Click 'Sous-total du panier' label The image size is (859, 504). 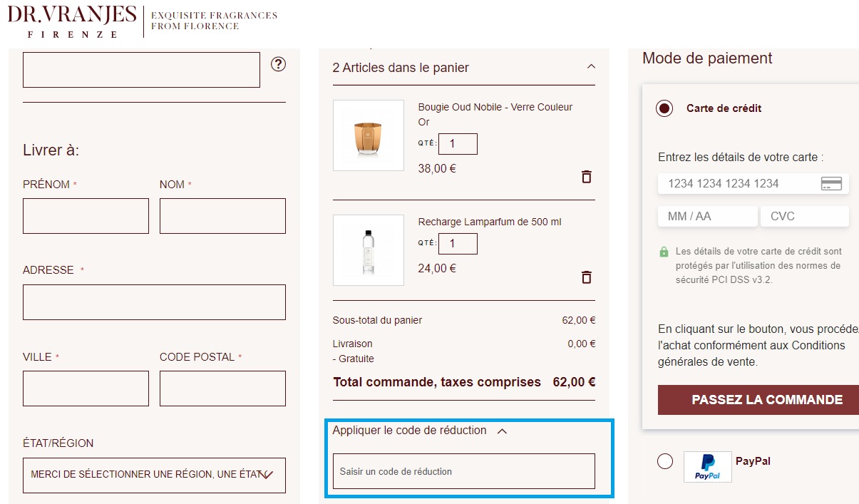(x=377, y=321)
